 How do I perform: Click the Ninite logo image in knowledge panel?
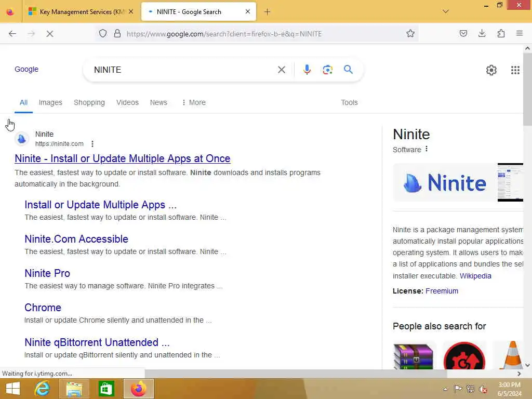pos(445,182)
